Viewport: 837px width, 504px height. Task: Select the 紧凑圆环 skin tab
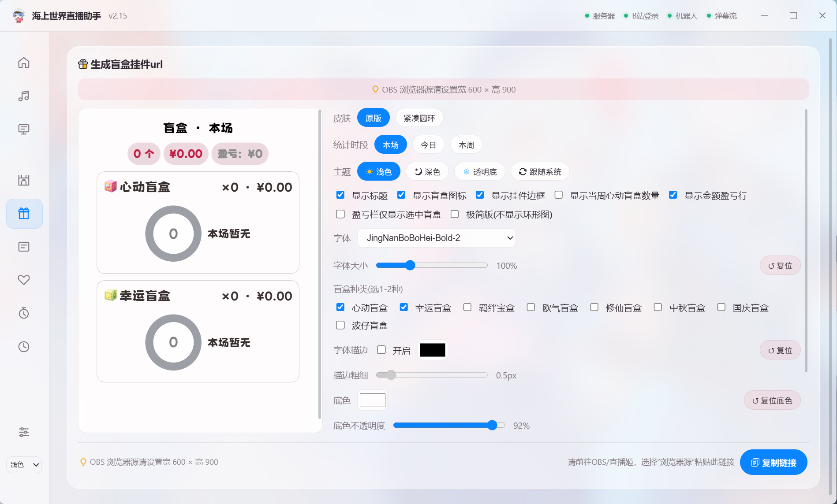(419, 118)
